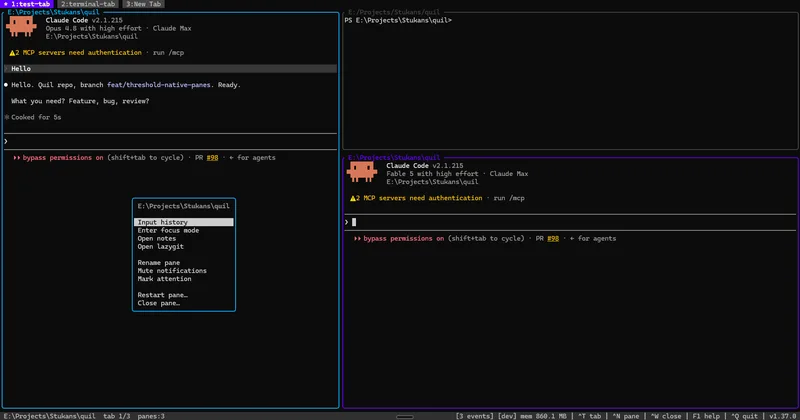Click warning triangle icon in left pane
Image resolution: width=800 pixels, height=420 pixels.
tap(12, 53)
